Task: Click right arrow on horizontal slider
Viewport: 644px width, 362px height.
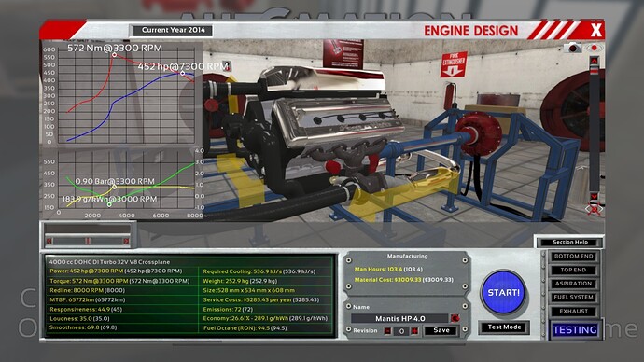Action: [126, 241]
